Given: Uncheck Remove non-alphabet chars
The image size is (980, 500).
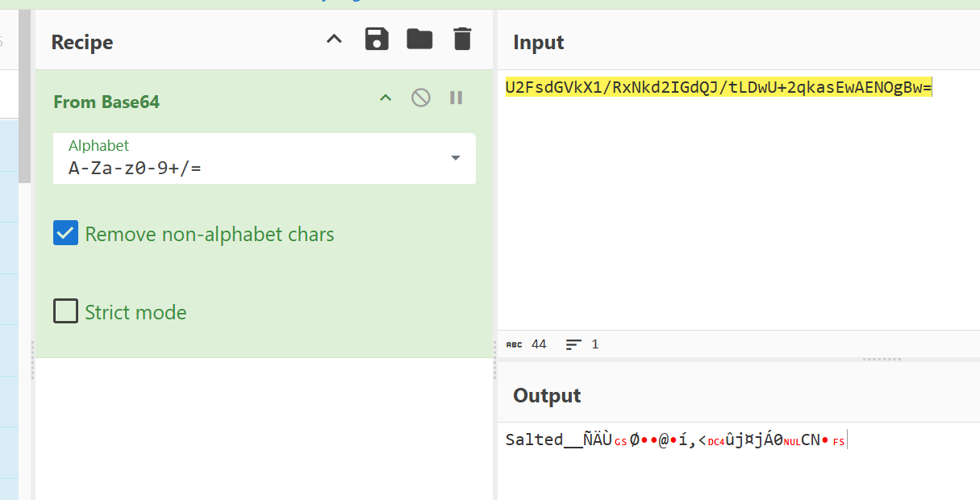Looking at the screenshot, I should point(66,234).
